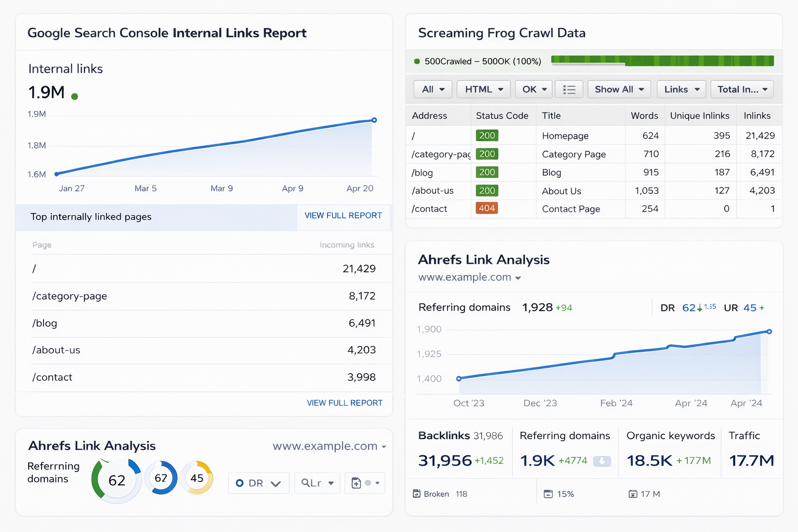798x532 pixels.
Task: Open the HTML filter dropdown
Action: tap(483, 89)
